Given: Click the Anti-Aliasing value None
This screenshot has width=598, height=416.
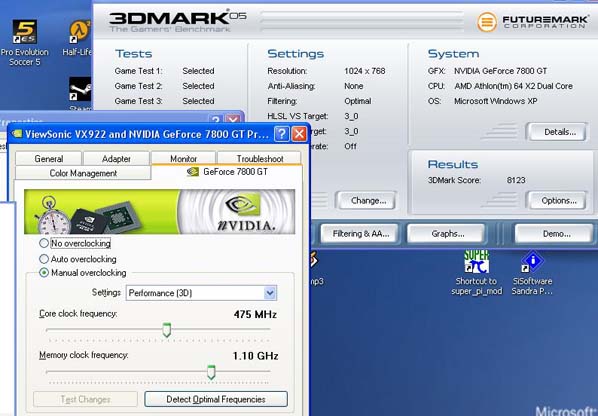Looking at the screenshot, I should 354,86.
